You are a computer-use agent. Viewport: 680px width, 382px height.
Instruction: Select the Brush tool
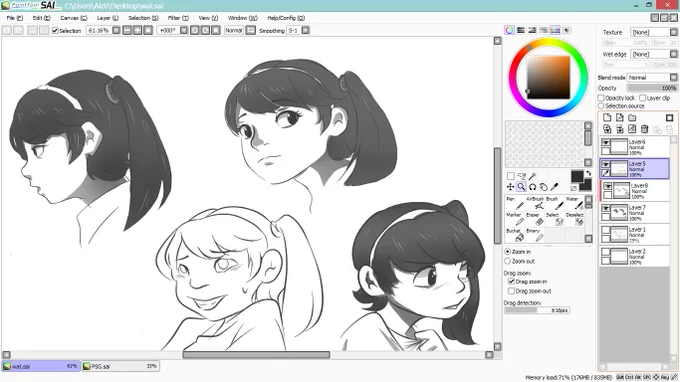(x=554, y=203)
